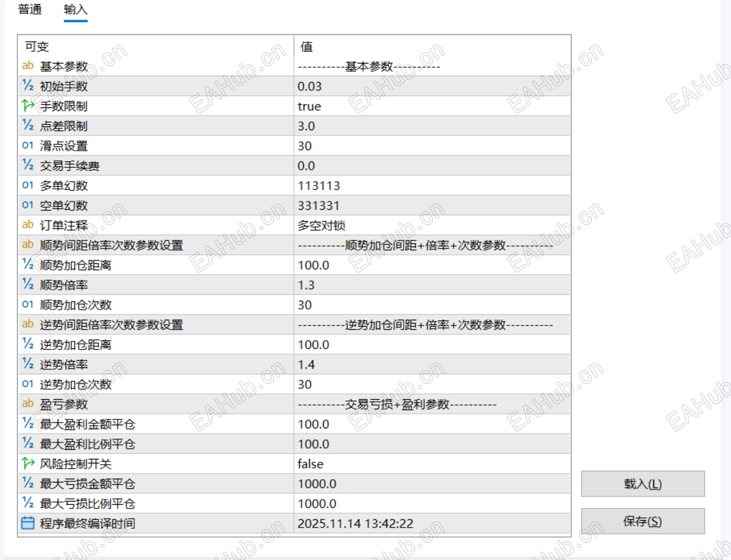Click the bool arrow icon beside 风险控制开关
The width and height of the screenshot is (731, 560).
point(28,463)
